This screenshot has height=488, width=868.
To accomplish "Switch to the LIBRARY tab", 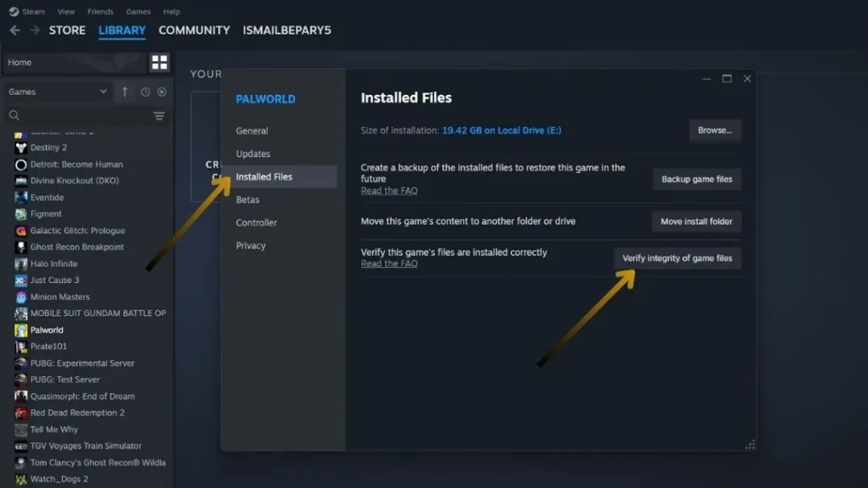I will pyautogui.click(x=122, y=30).
